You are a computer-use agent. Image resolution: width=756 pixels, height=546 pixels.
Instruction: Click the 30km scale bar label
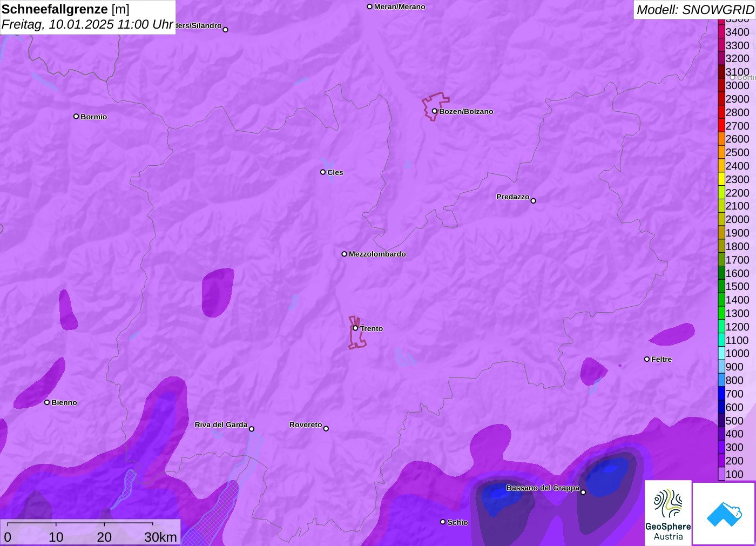tap(160, 537)
